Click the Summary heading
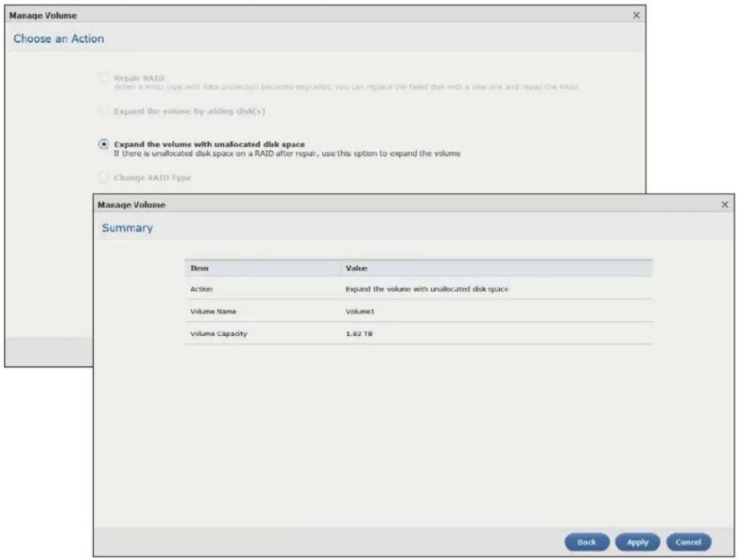 [x=127, y=228]
